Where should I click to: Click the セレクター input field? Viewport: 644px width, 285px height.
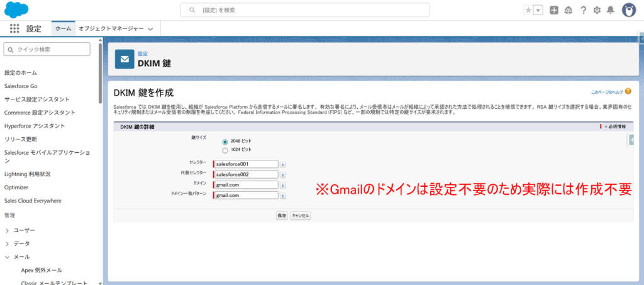coord(246,164)
